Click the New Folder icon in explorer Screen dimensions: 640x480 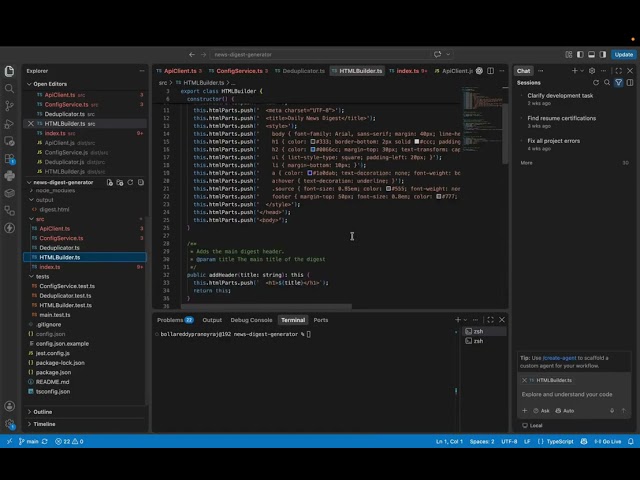[120, 182]
